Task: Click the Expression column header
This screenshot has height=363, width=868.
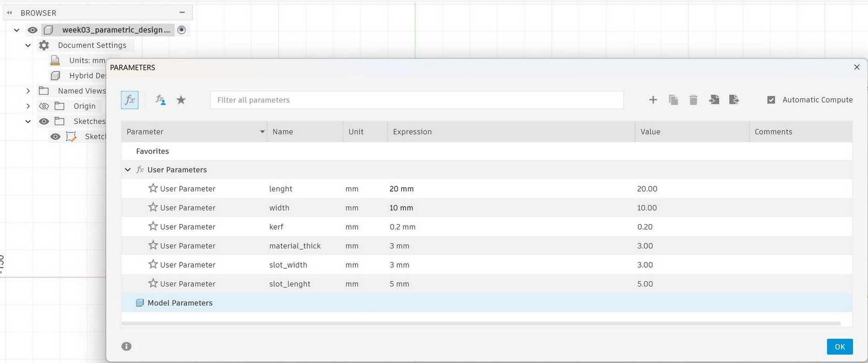Action: pyautogui.click(x=511, y=132)
